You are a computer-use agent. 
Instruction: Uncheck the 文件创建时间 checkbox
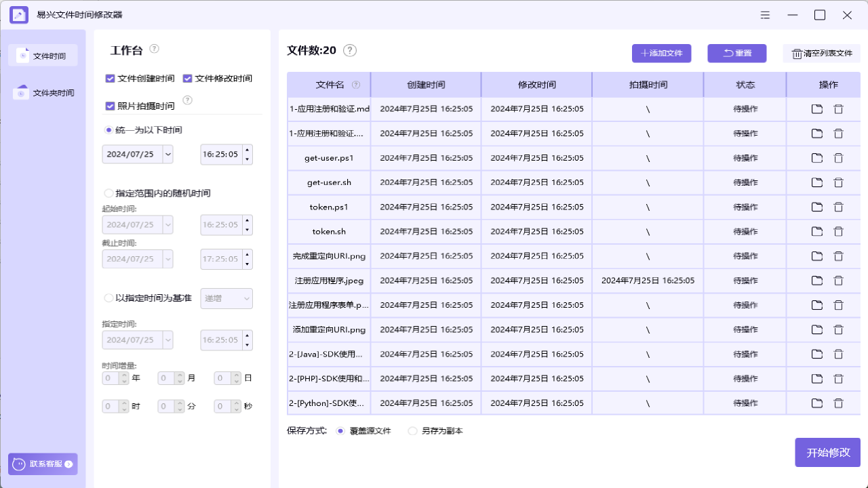(110, 78)
